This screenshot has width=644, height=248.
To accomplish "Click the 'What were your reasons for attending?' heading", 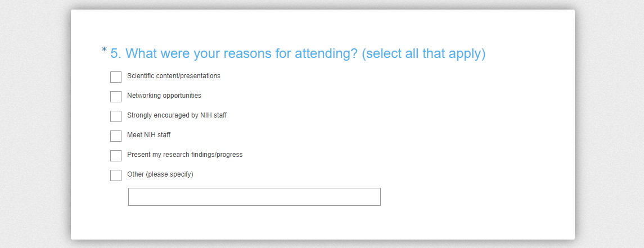I will [242, 54].
